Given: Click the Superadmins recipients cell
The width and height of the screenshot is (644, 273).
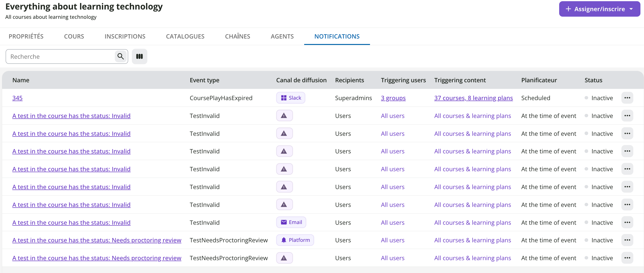Looking at the screenshot, I should (x=353, y=98).
